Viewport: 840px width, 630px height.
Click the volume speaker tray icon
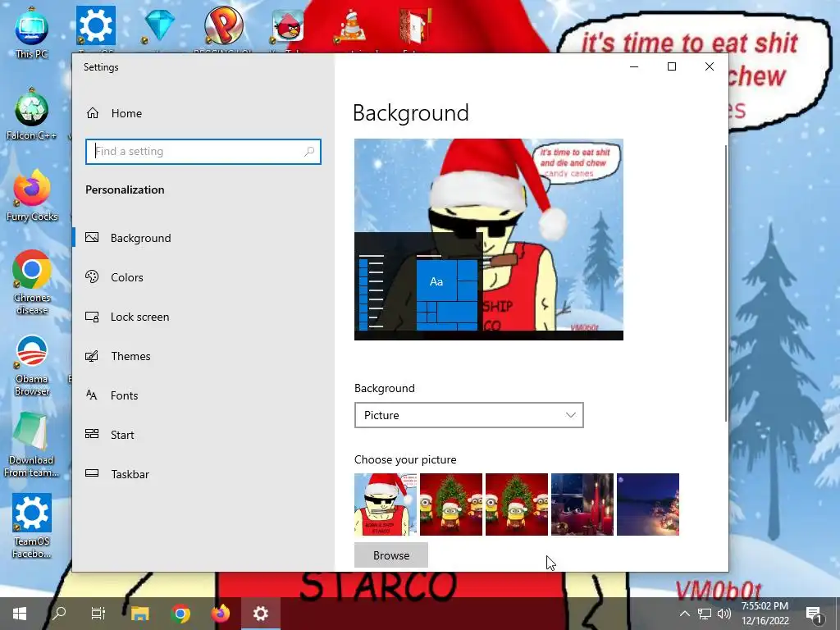(x=724, y=614)
